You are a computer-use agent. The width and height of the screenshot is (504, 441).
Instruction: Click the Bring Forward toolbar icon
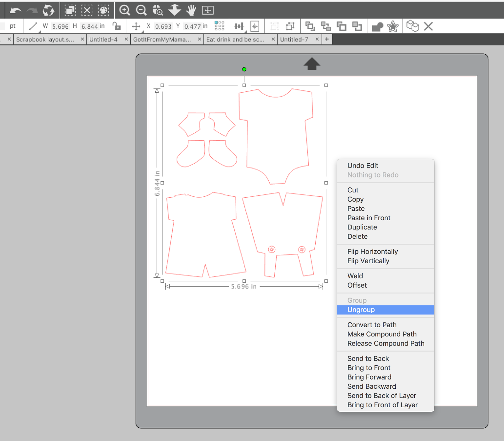[x=341, y=26]
